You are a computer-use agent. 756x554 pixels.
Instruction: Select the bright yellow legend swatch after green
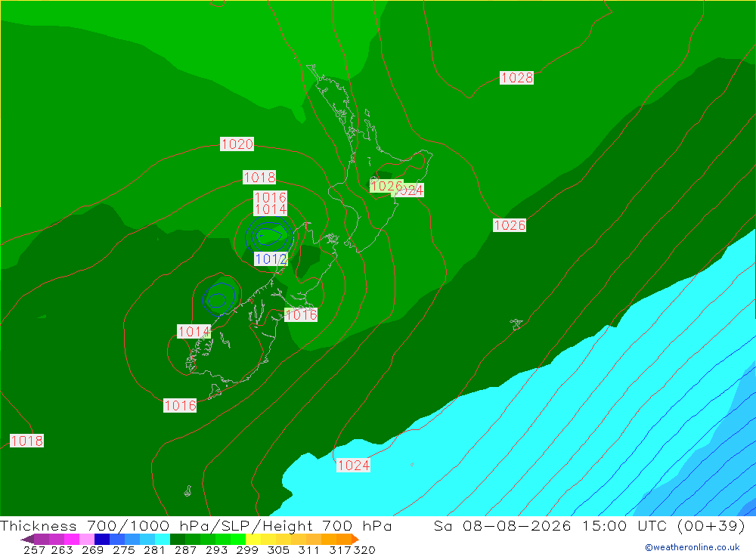(253, 539)
